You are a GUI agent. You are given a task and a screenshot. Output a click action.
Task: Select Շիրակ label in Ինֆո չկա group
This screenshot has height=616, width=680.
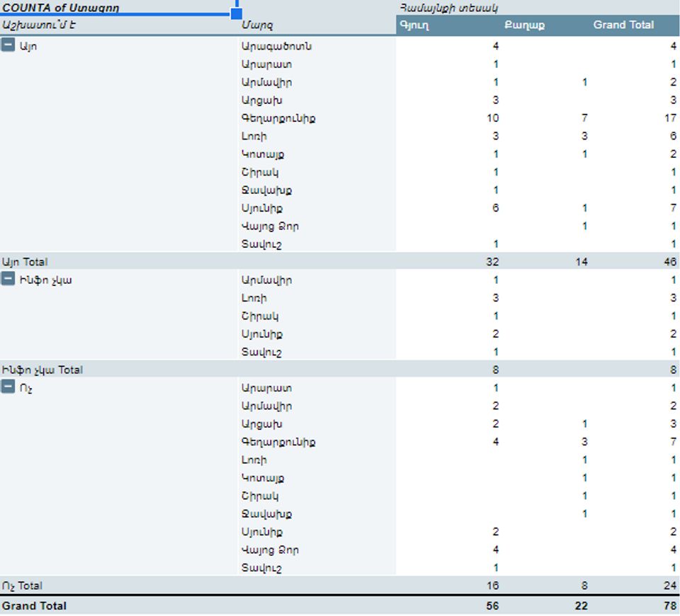point(260,316)
